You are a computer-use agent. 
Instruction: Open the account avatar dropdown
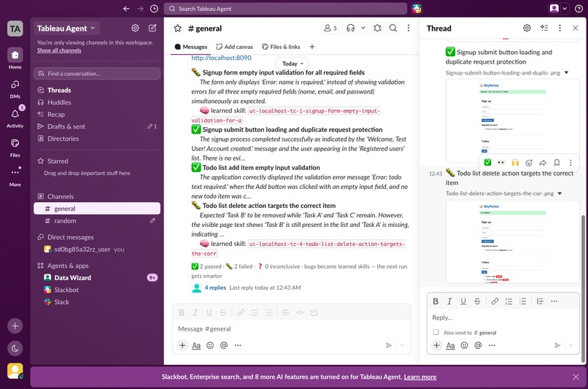point(558,9)
